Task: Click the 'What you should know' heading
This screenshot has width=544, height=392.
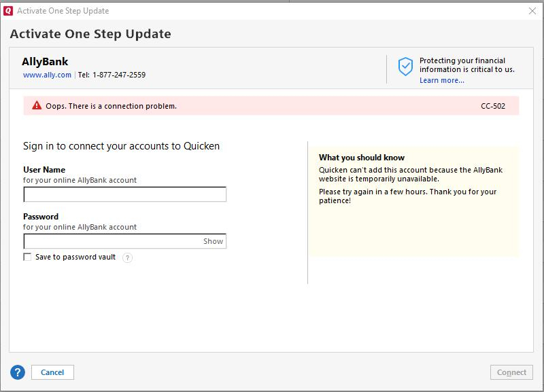Action: pos(362,158)
